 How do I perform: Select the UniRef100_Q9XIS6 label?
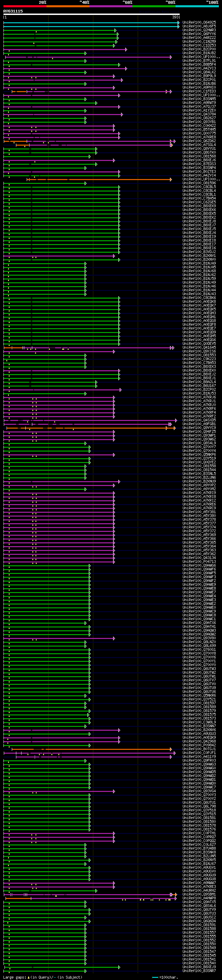point(199,351)
